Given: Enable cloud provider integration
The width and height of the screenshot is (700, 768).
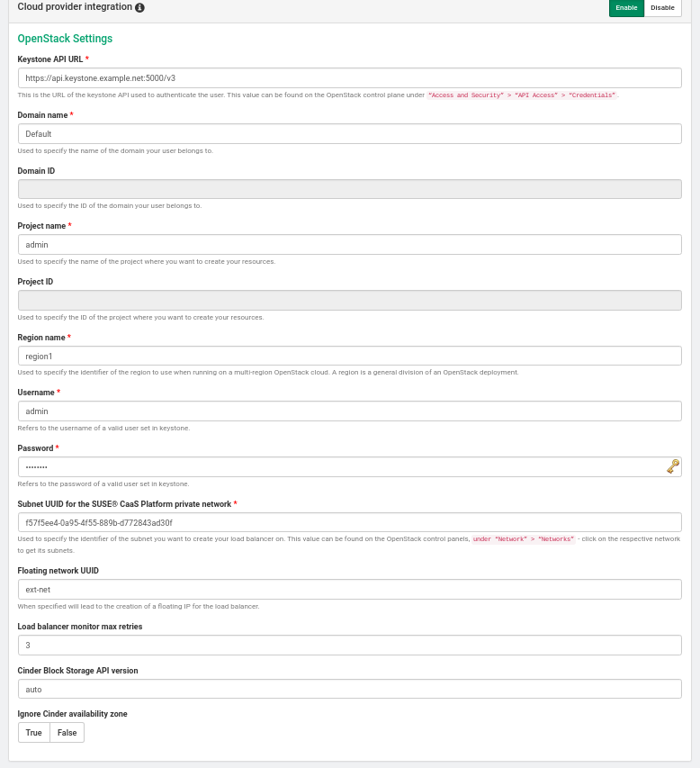Looking at the screenshot, I should [626, 7].
